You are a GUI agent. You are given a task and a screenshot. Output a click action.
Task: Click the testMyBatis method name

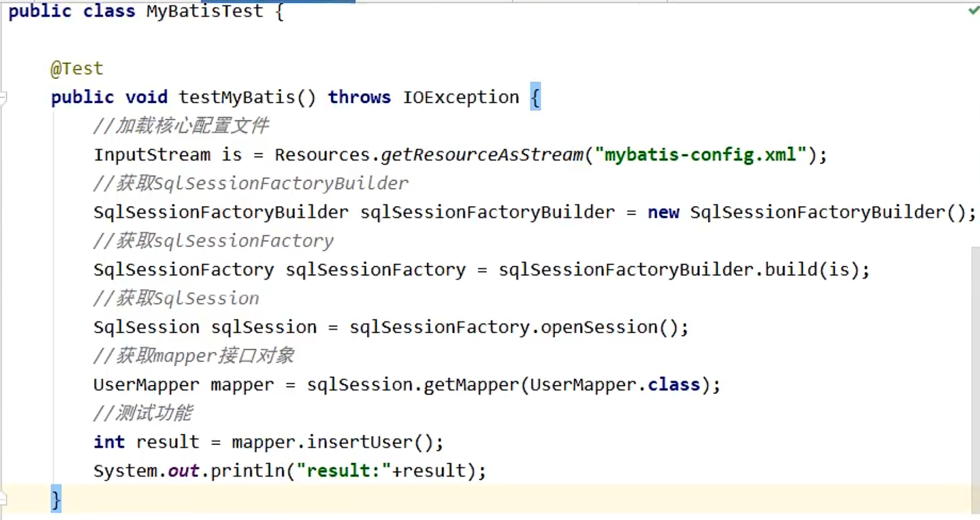click(x=237, y=98)
